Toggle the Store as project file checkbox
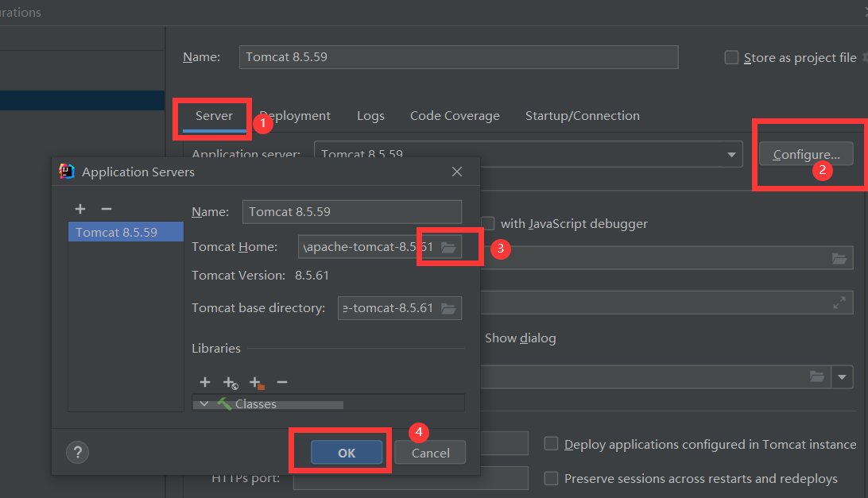This screenshot has height=498, width=868. point(731,57)
